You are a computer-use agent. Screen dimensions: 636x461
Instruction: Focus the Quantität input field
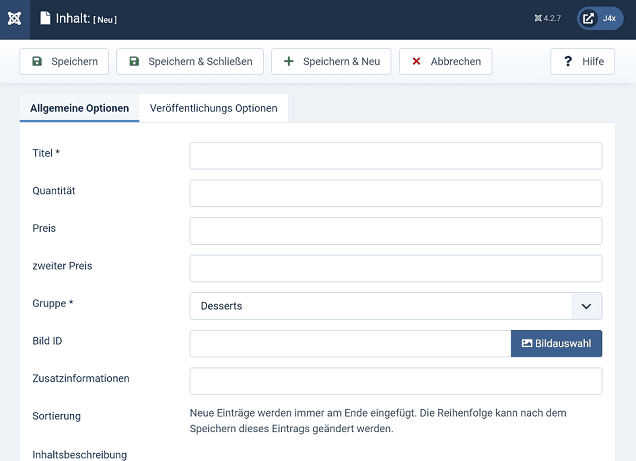click(396, 193)
